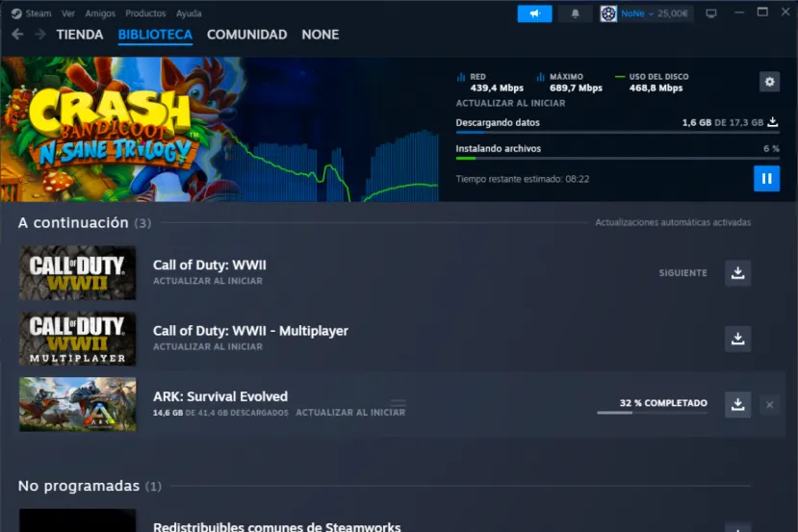Click the 6 % installation percentage
The image size is (798, 532).
pyautogui.click(x=771, y=148)
